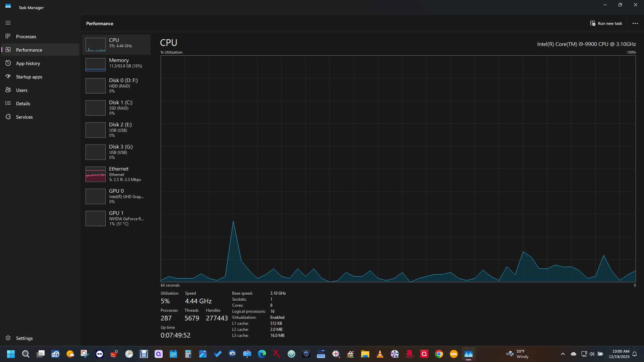
Task: Select the Memory performance thumbnail
Action: tap(116, 64)
